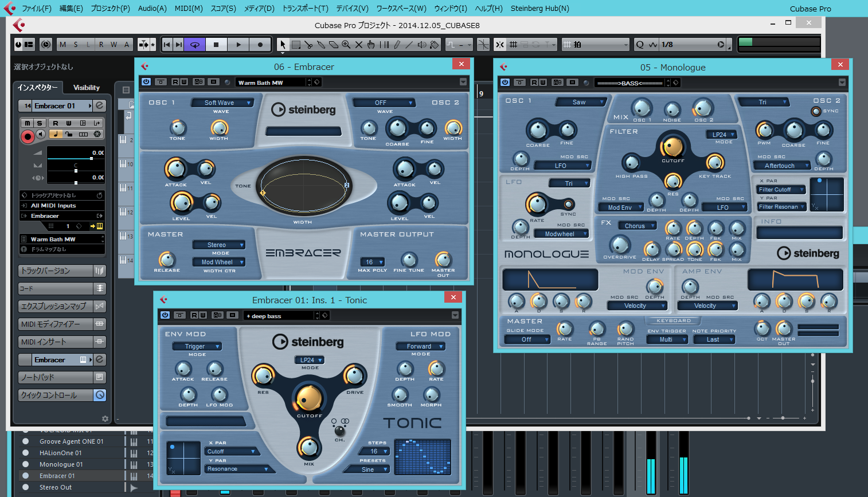This screenshot has height=497, width=868.
Task: Open the Edit Instrument 'e' button in Inspector
Action: 100,105
